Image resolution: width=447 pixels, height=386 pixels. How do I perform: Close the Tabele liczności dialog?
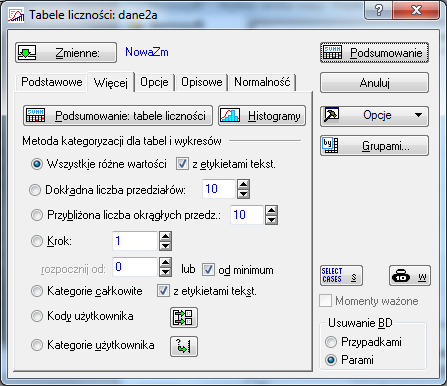coord(416,10)
